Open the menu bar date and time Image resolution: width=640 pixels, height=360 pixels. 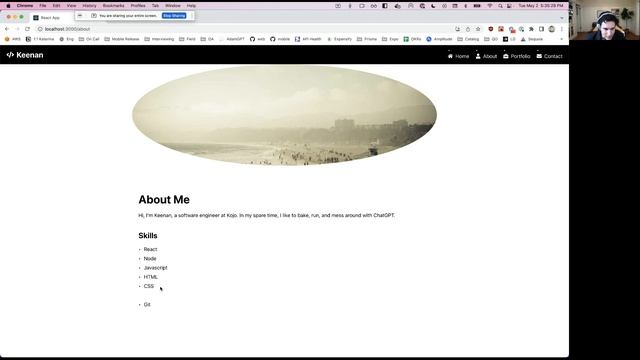pos(540,6)
